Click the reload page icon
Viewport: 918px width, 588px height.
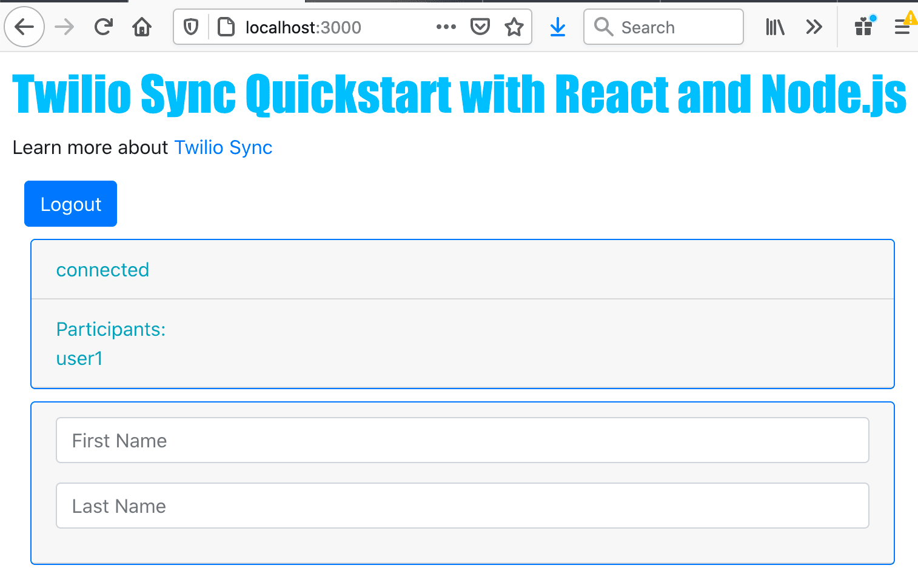pos(103,27)
